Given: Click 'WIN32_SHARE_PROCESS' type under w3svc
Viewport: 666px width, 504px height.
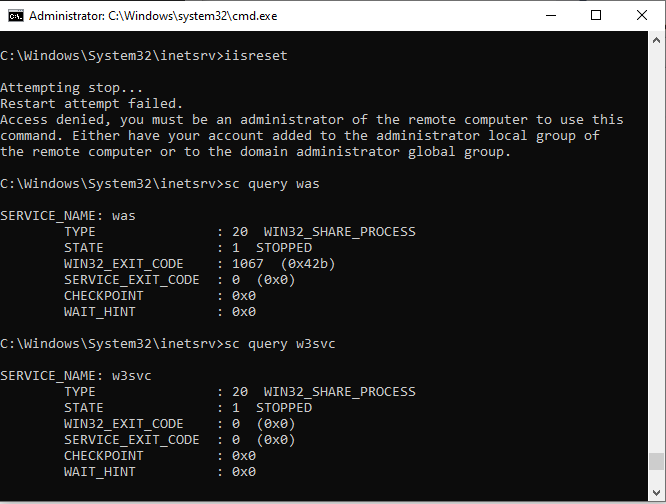Looking at the screenshot, I should click(339, 391).
